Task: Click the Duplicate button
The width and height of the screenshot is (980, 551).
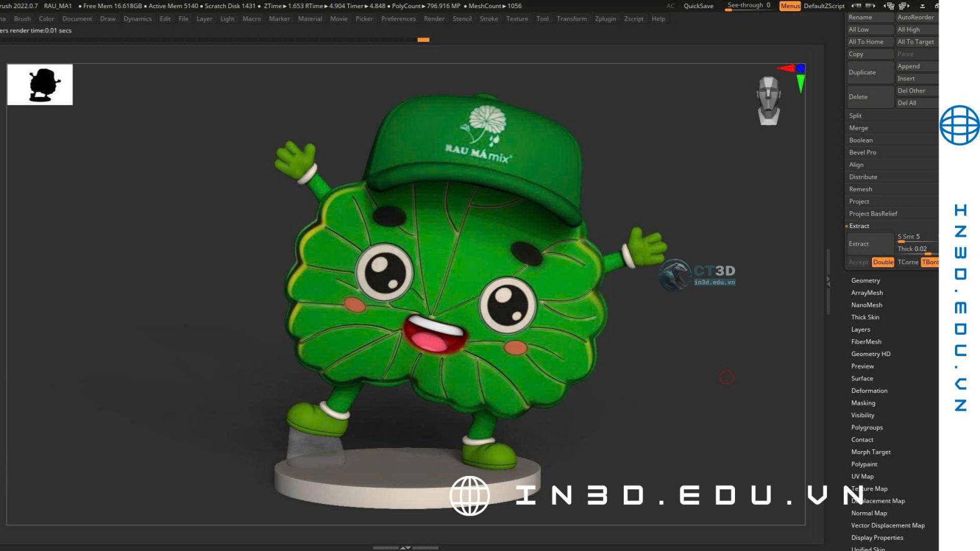Action: click(870, 72)
